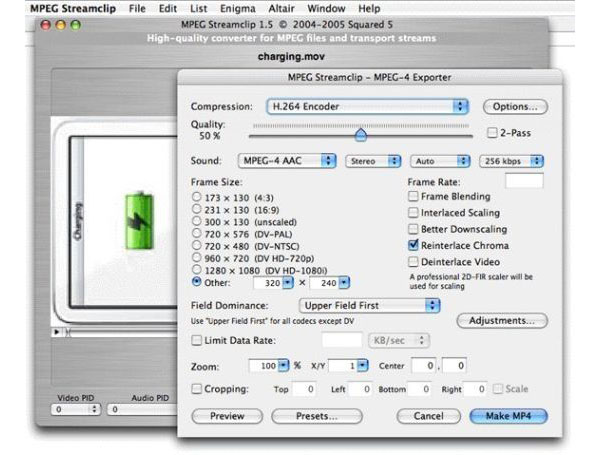Open the Compression H.264 Encoder dropdown

pyautogui.click(x=367, y=105)
